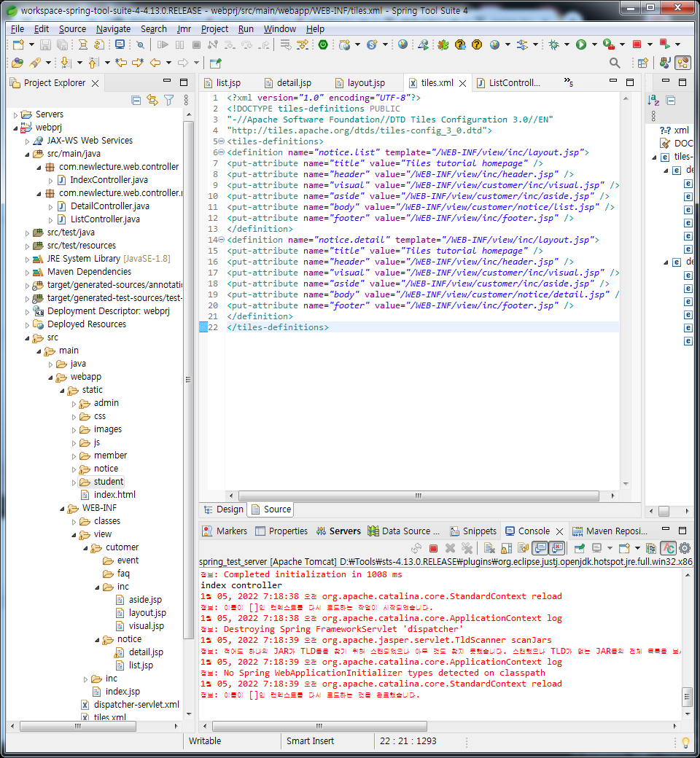Click the open folder icon in second toolbar row

(x=17, y=63)
